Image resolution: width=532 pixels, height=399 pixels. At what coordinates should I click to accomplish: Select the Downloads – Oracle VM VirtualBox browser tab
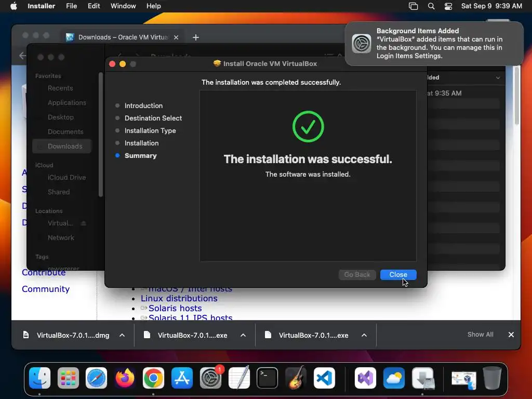(x=122, y=37)
